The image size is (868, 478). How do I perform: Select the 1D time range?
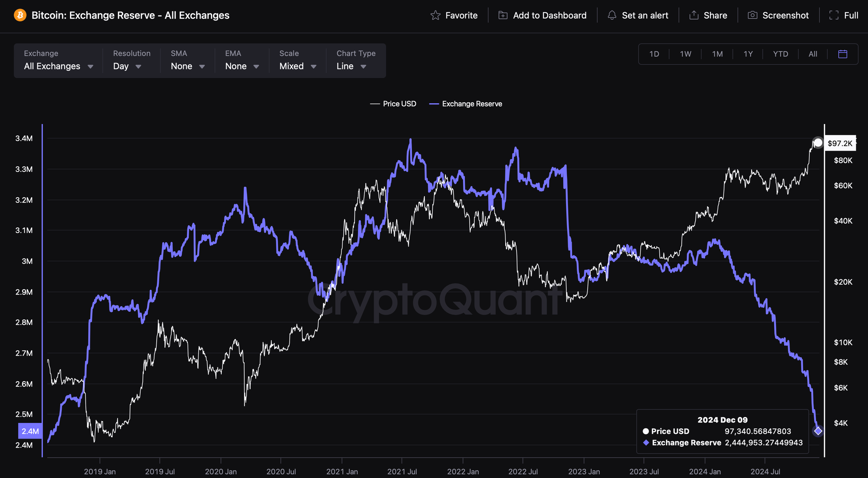(x=654, y=54)
